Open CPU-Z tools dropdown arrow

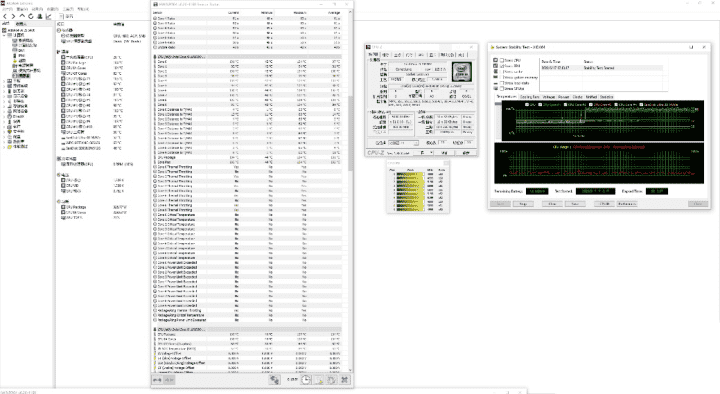click(x=431, y=152)
